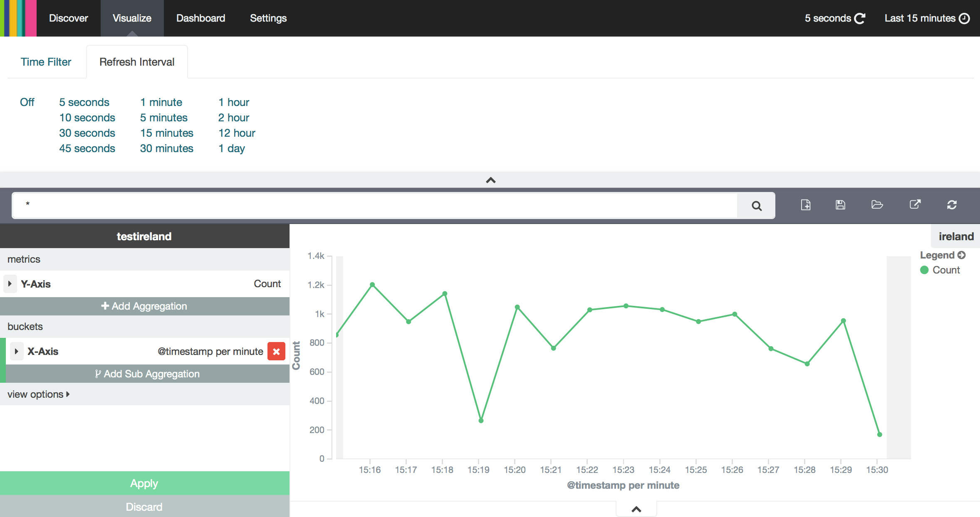Switch to the Time Filter tab
This screenshot has height=517, width=980.
pos(46,62)
